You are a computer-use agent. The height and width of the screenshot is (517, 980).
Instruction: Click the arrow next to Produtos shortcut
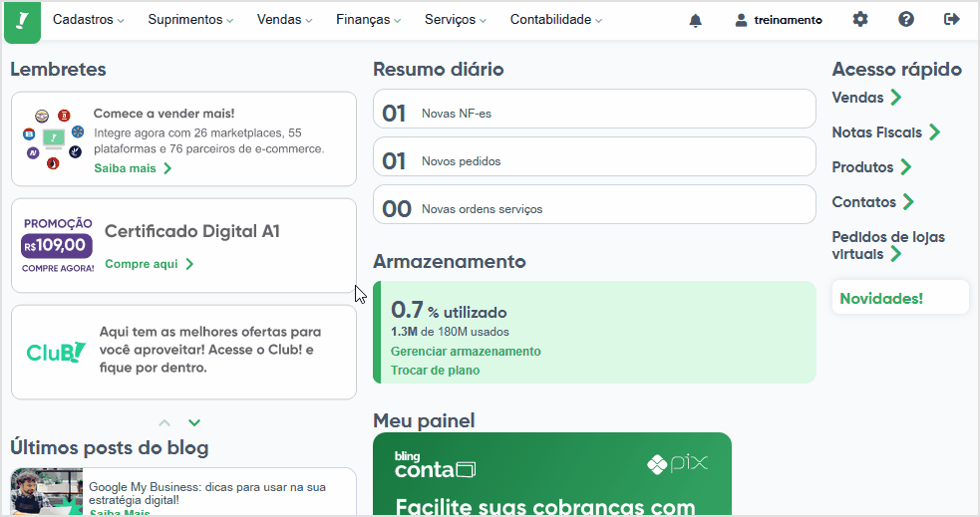click(x=906, y=167)
